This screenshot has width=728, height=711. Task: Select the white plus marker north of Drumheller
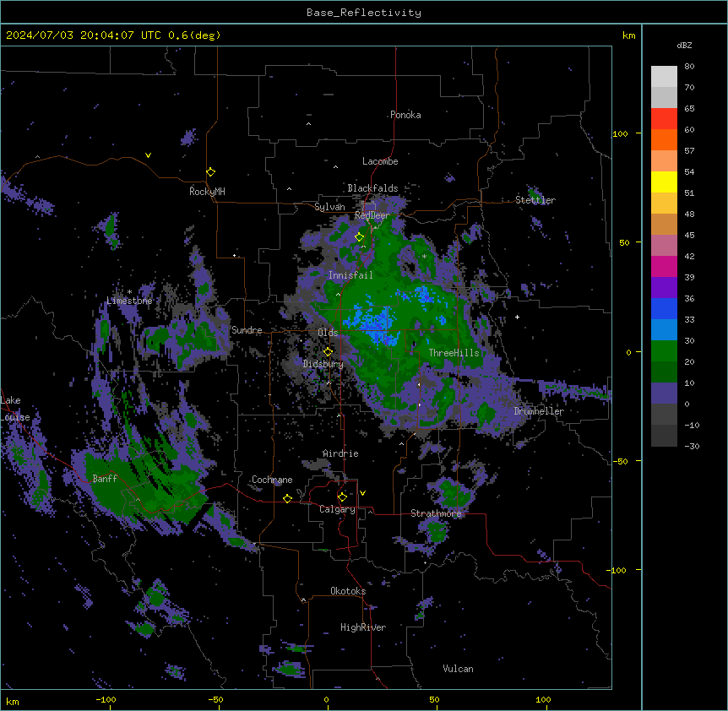[517, 317]
